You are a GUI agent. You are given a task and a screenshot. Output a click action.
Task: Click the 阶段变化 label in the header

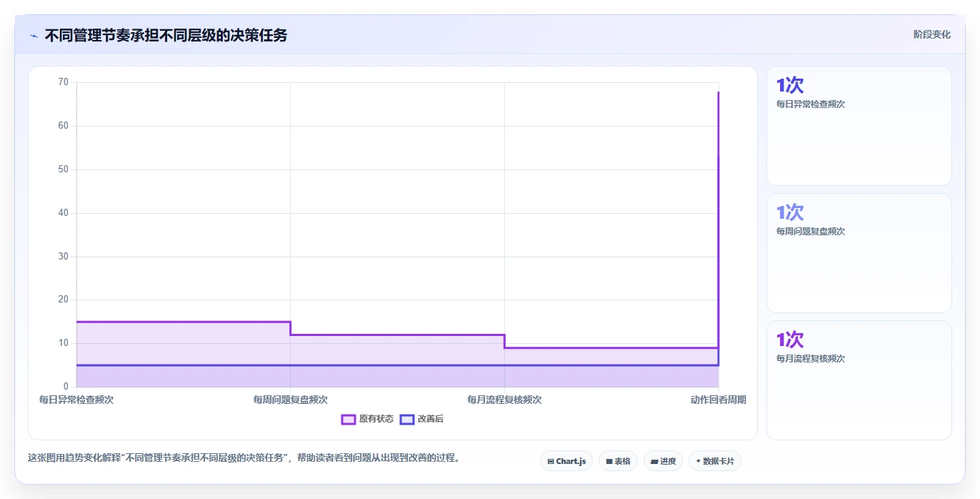932,34
